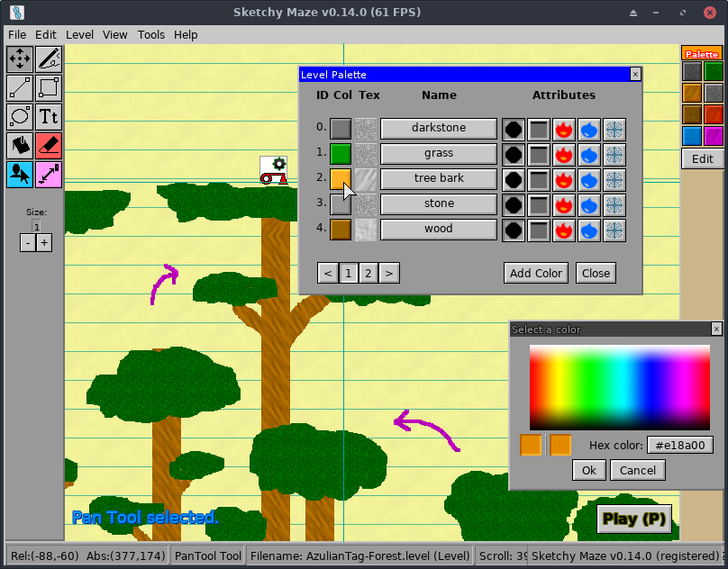Select the Fill (paint bucket) tool
Viewport: 728px width, 569px height.
(20, 145)
